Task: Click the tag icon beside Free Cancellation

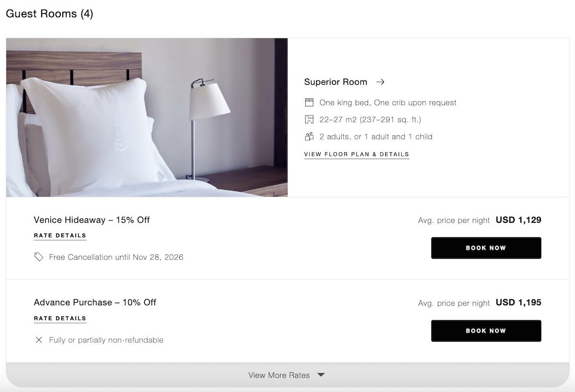Action: (39, 257)
